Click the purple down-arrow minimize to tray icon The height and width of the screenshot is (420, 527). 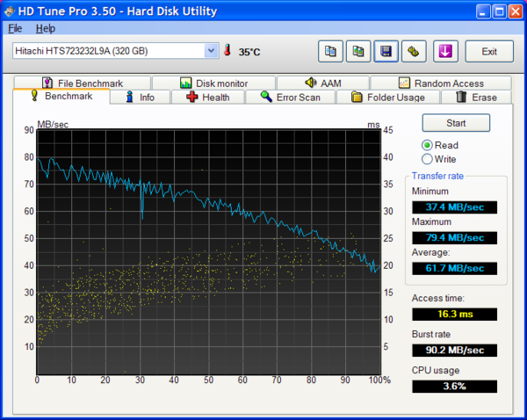[445, 51]
